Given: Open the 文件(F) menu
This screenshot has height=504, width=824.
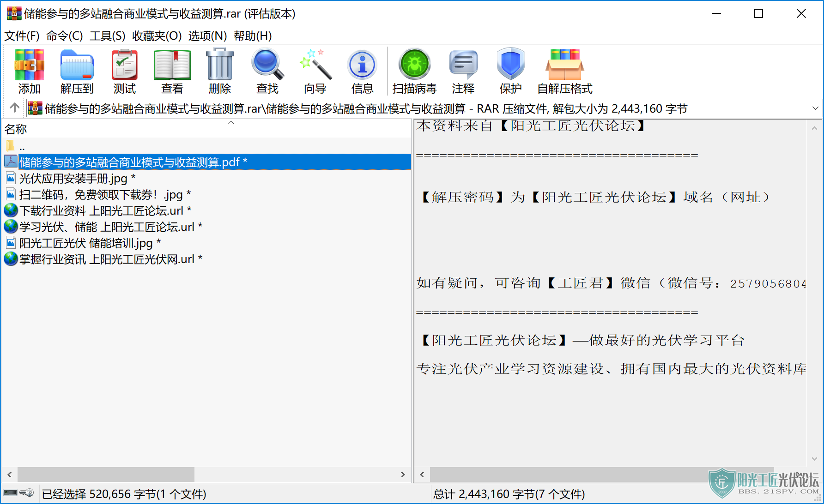Looking at the screenshot, I should click(x=22, y=36).
